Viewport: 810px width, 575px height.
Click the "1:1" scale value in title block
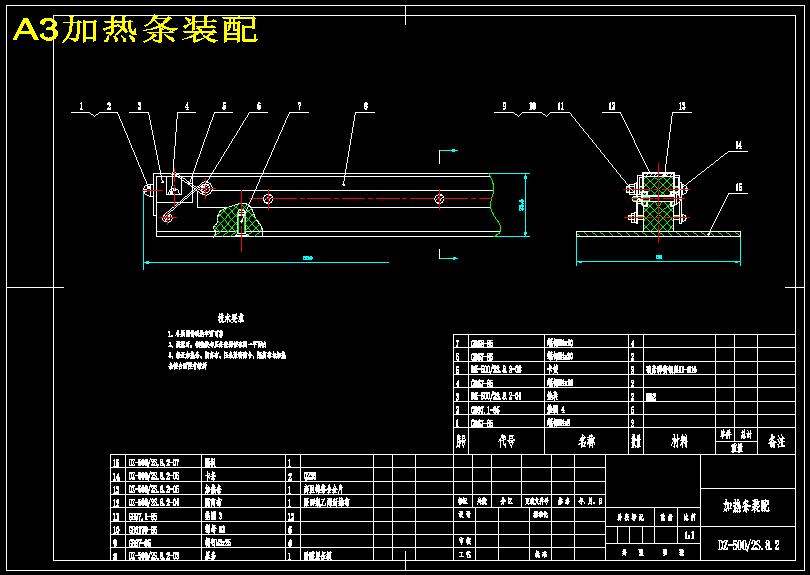point(690,536)
